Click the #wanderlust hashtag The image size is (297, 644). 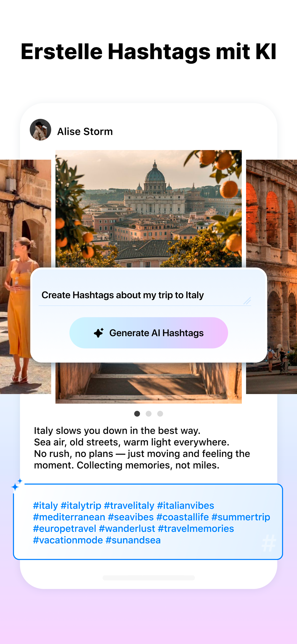click(x=127, y=529)
